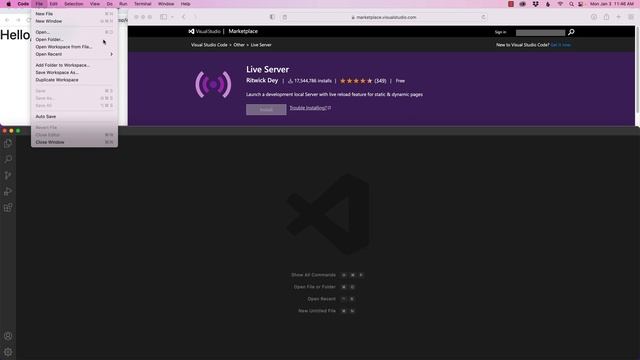
Task: Click the Safari downloads icon
Action: pos(593,17)
